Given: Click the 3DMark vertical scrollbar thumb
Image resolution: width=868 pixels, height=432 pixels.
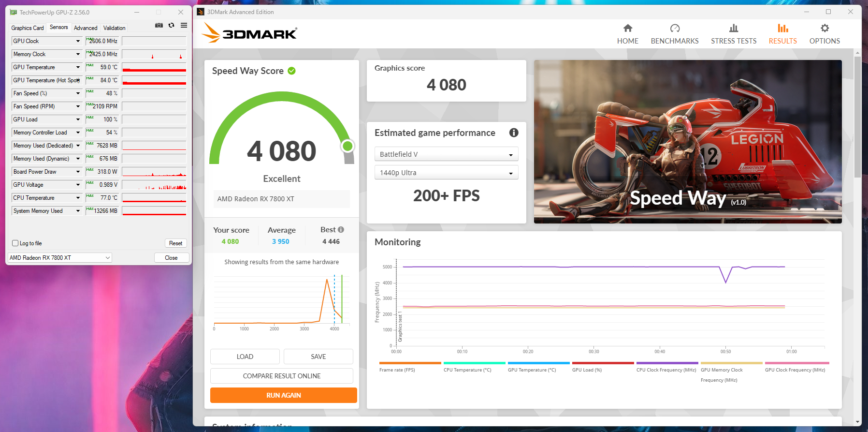Looking at the screenshot, I should [x=858, y=117].
